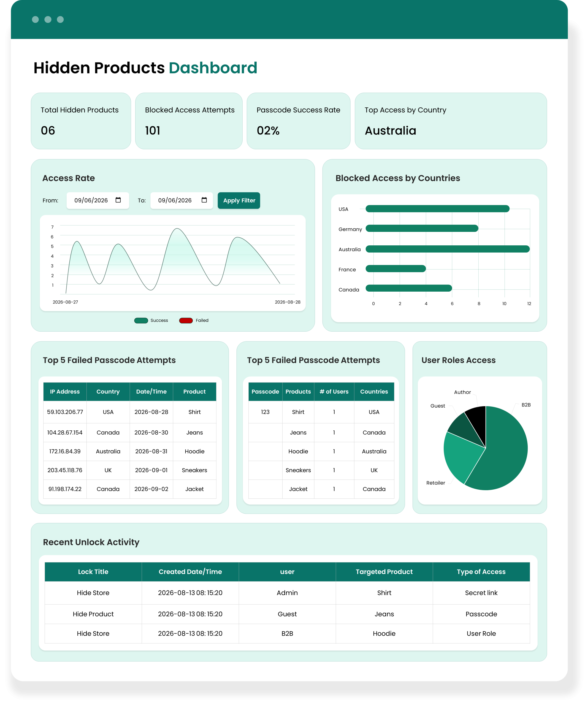Image resolution: width=588 pixels, height=705 pixels.
Task: Click the Targeted Product column header
Action: tap(384, 572)
